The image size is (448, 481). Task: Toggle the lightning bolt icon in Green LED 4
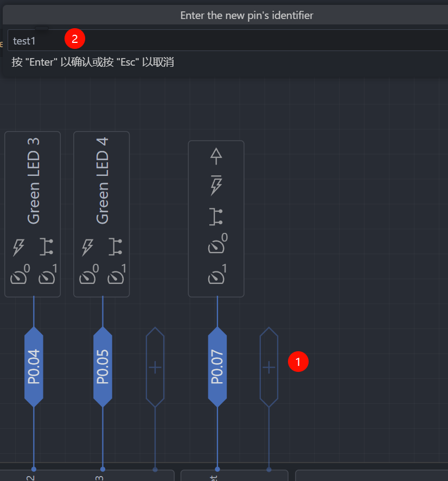point(87,247)
